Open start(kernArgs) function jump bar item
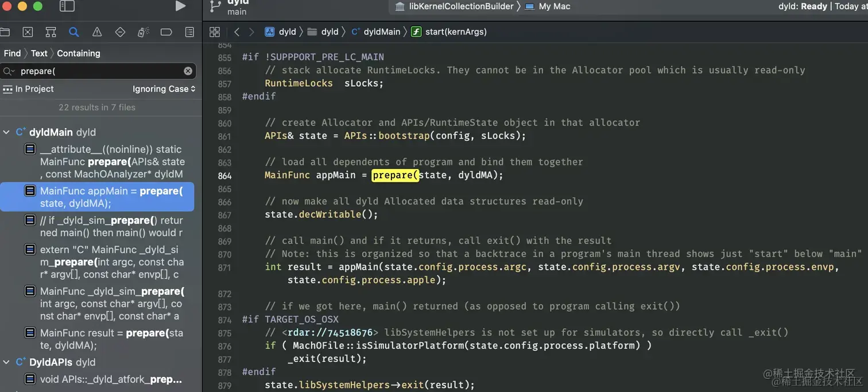 449,32
